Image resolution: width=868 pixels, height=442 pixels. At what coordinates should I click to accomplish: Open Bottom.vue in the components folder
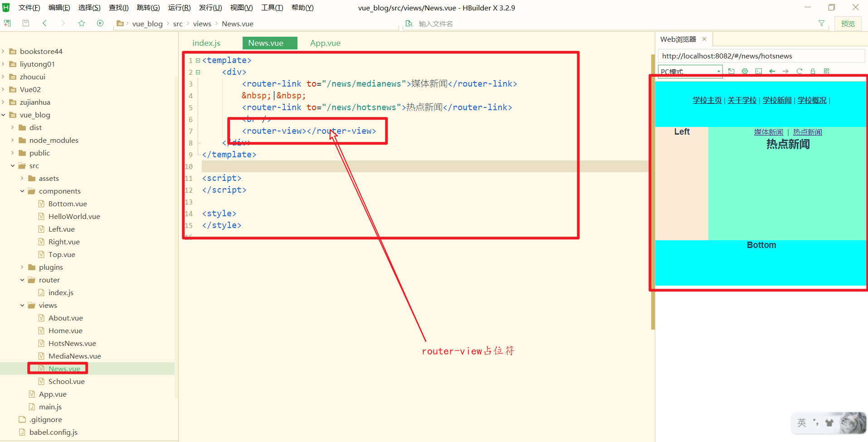(x=68, y=204)
